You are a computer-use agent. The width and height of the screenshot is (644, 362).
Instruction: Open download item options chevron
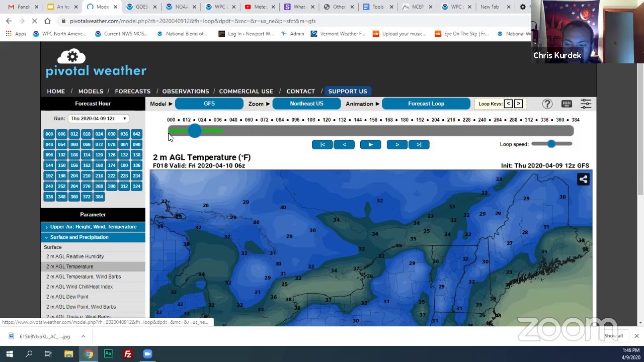click(x=83, y=336)
